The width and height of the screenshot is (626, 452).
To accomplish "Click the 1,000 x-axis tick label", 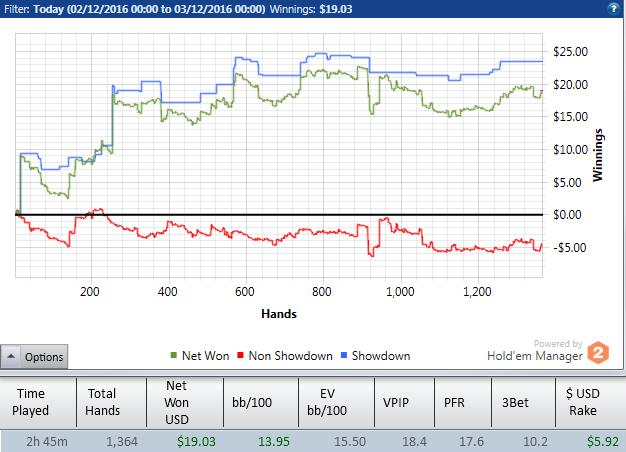I will [x=400, y=292].
